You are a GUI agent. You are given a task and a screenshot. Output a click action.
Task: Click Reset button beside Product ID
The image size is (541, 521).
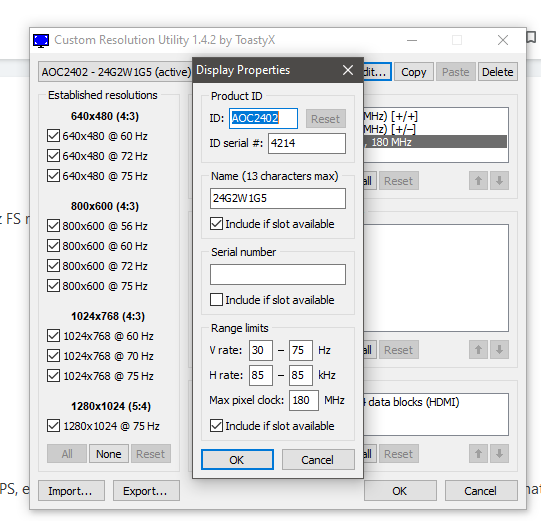pos(326,119)
